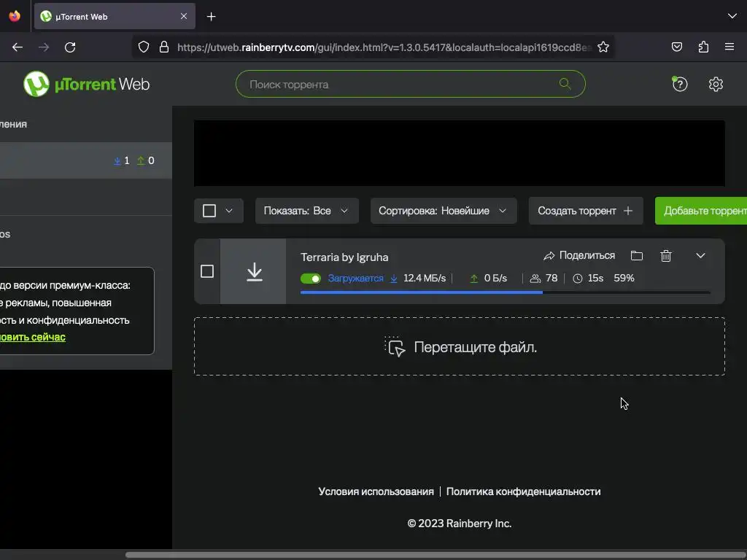The height and width of the screenshot is (560, 747).
Task: Tick the Terraria by Igruha checkbox
Action: pos(206,271)
